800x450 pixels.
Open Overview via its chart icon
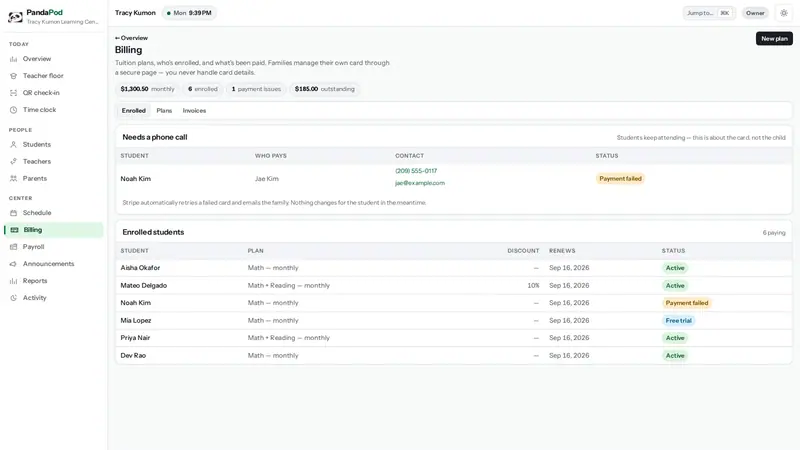pos(13,59)
